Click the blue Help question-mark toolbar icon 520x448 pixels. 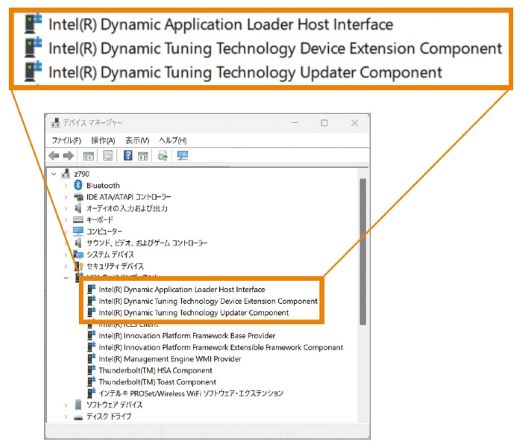click(128, 155)
